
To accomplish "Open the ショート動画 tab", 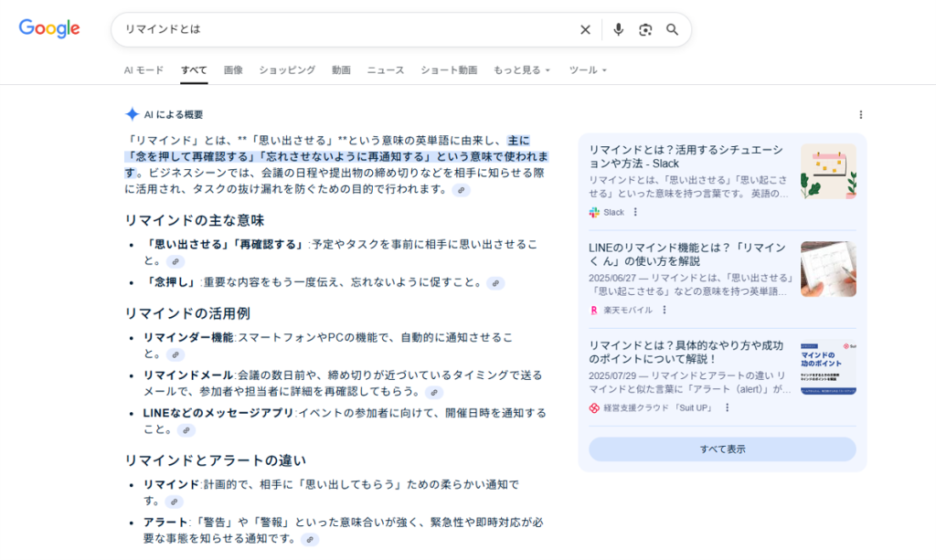I will (449, 70).
